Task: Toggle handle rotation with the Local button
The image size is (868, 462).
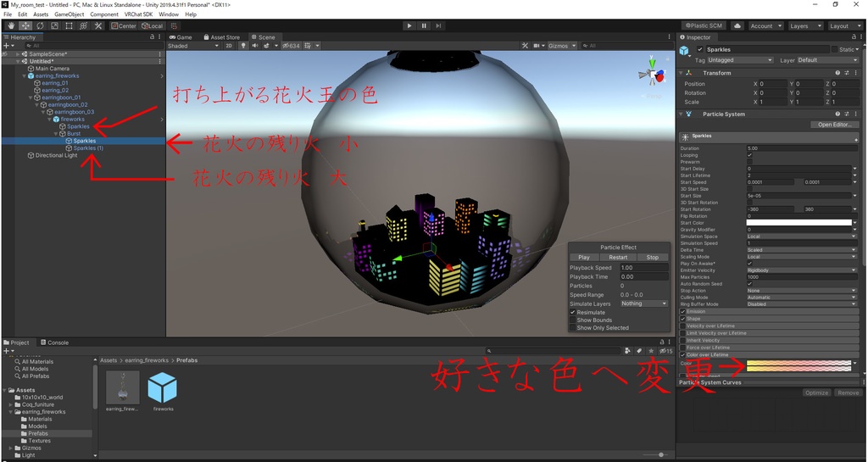Action: pos(153,26)
